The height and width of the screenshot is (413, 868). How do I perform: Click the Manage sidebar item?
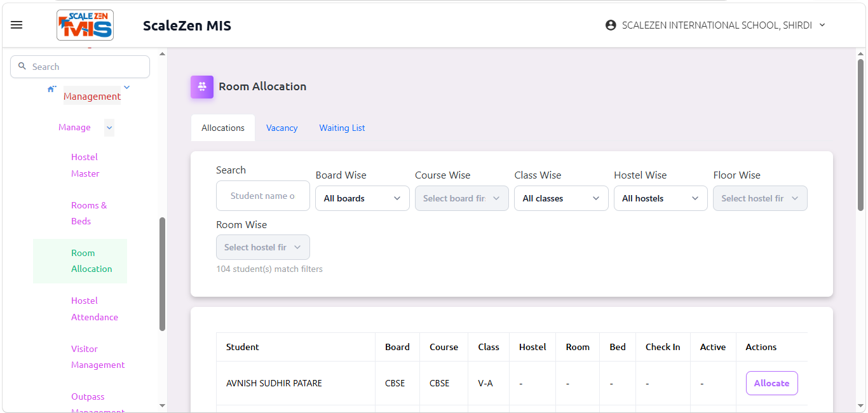(x=74, y=128)
